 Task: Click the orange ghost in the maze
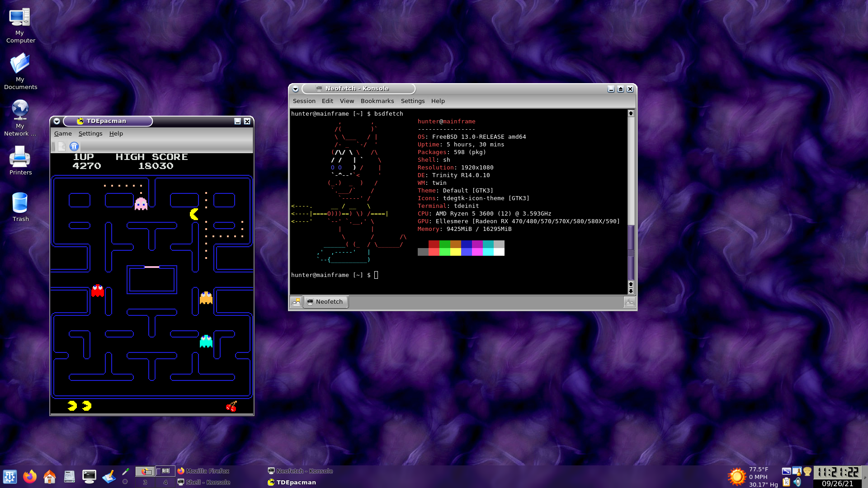click(206, 298)
